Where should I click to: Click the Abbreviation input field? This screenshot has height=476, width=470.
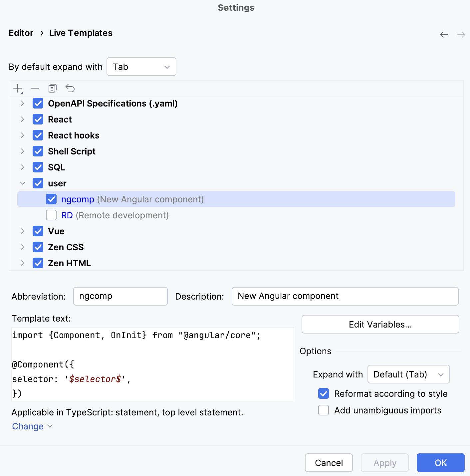pos(120,296)
